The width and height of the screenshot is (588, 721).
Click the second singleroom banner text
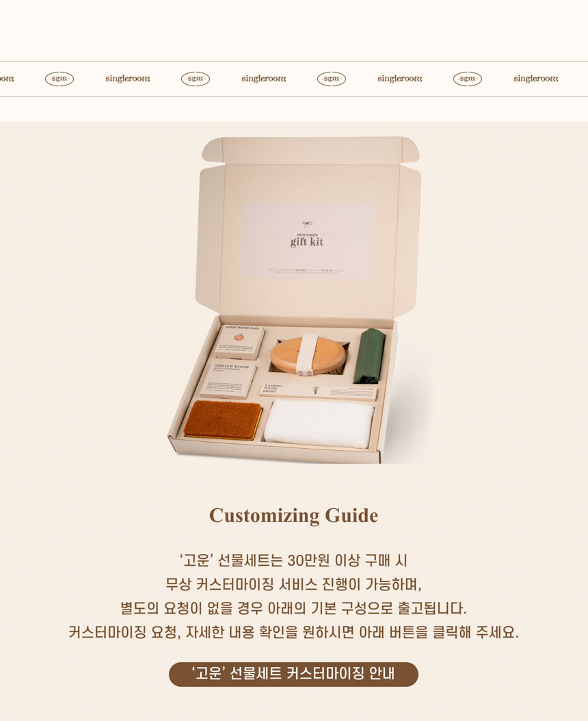[264, 79]
